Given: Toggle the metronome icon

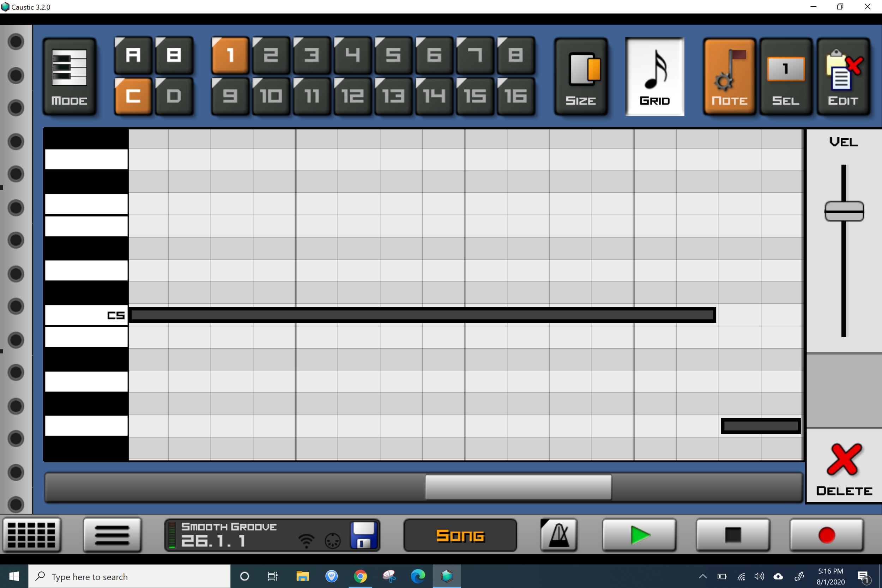Looking at the screenshot, I should pos(558,535).
